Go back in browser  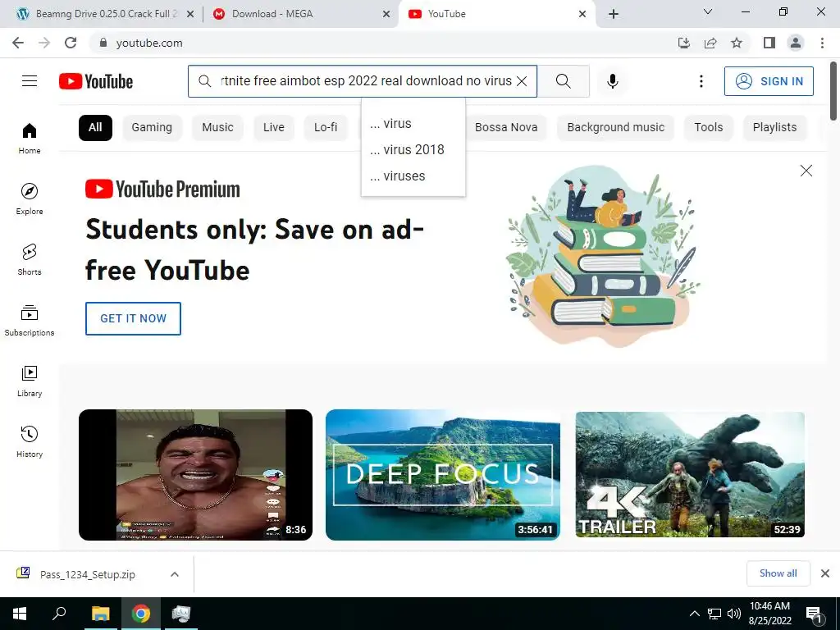pos(18,43)
